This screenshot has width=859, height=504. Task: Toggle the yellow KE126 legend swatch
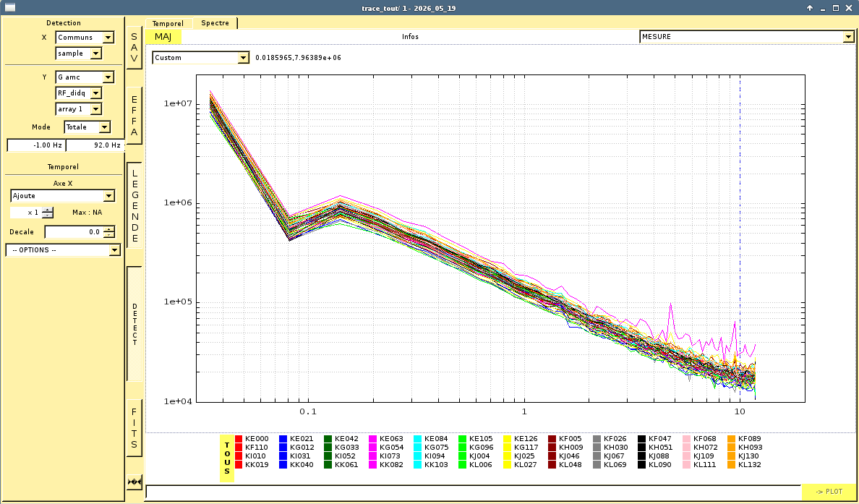pyautogui.click(x=508, y=439)
